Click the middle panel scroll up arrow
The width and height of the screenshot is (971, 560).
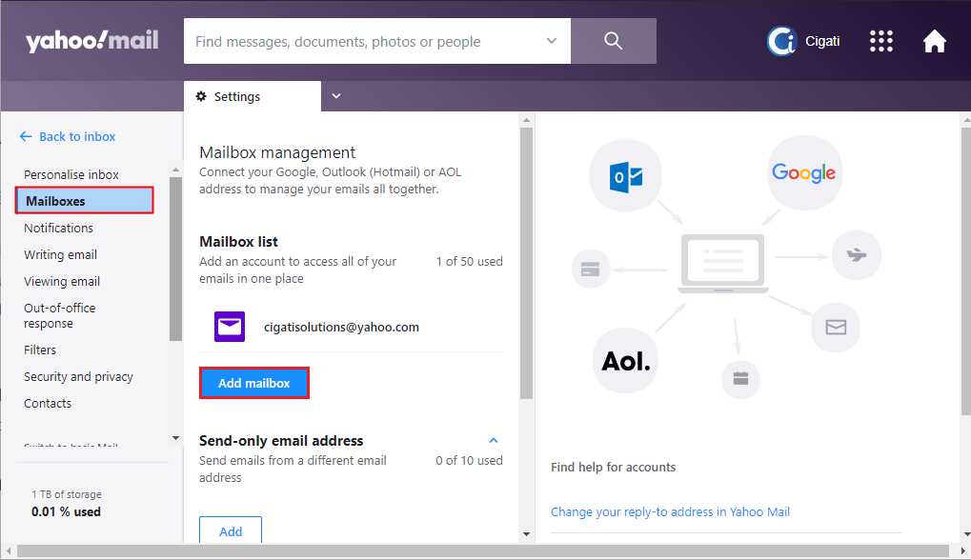coord(526,120)
